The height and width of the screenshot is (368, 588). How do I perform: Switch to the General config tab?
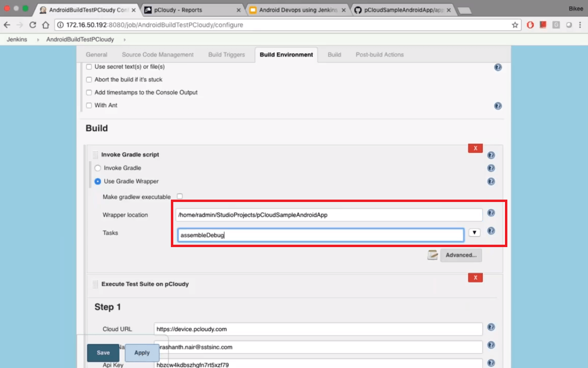pyautogui.click(x=96, y=55)
